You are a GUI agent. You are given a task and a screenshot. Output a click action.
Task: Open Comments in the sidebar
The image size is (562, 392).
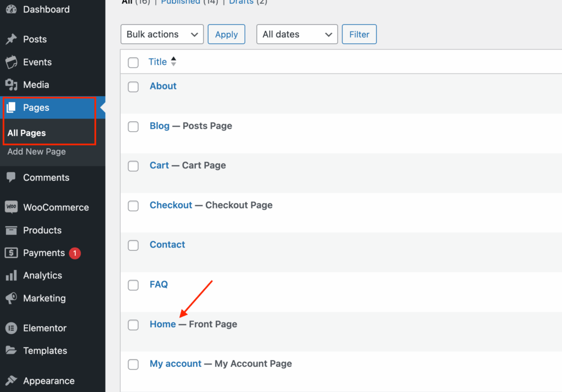coord(46,177)
